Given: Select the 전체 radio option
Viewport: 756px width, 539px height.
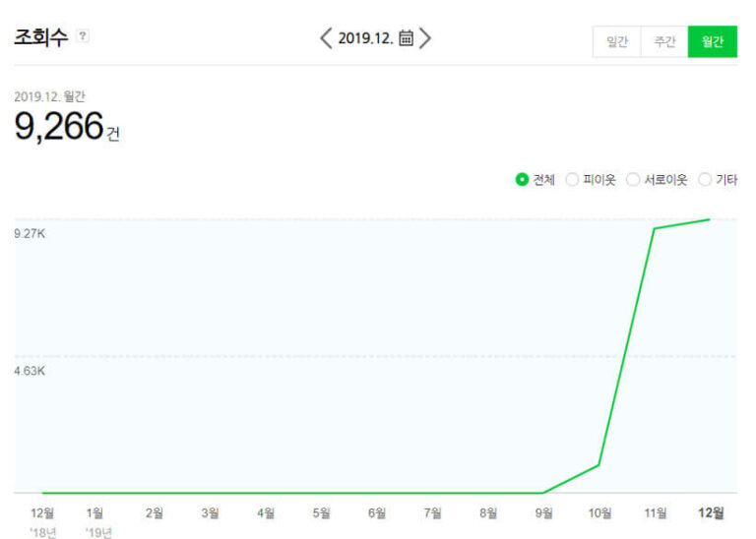Looking at the screenshot, I should point(522,180).
